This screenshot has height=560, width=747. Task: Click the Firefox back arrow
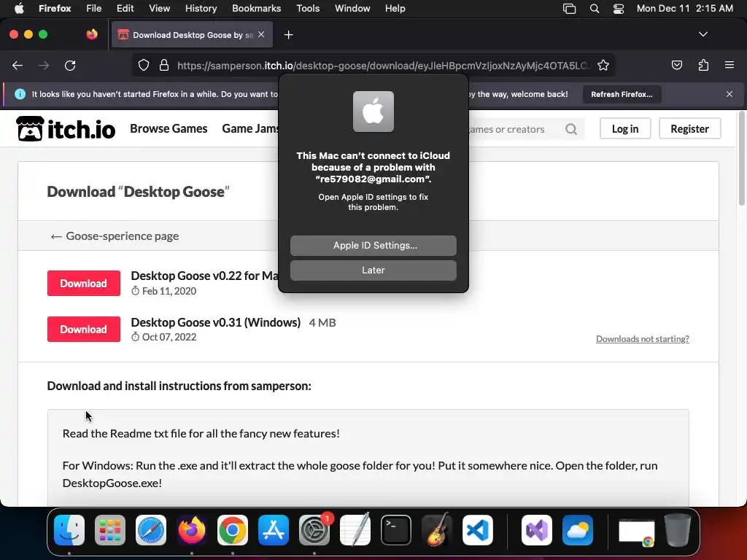coord(18,65)
